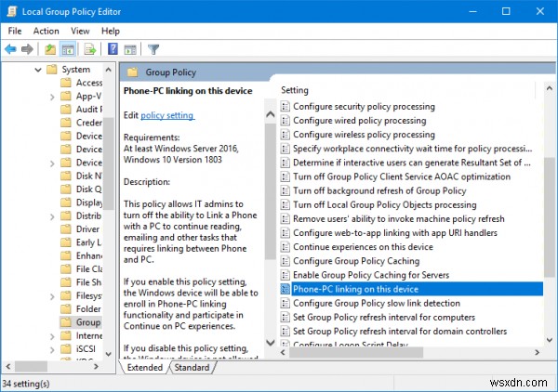Screen dimensions: 558x392
Task: Click icon beside Enable Group Policy Caching for Servers
Action: click(286, 275)
